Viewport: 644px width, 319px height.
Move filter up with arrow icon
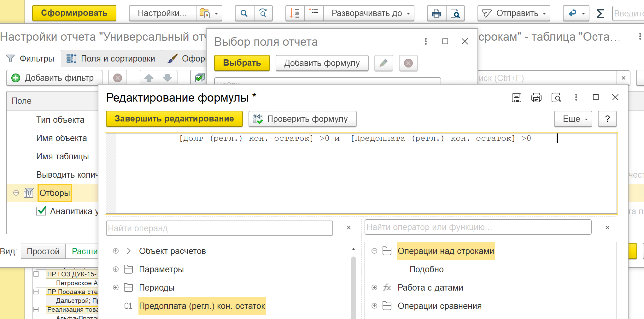(149, 78)
